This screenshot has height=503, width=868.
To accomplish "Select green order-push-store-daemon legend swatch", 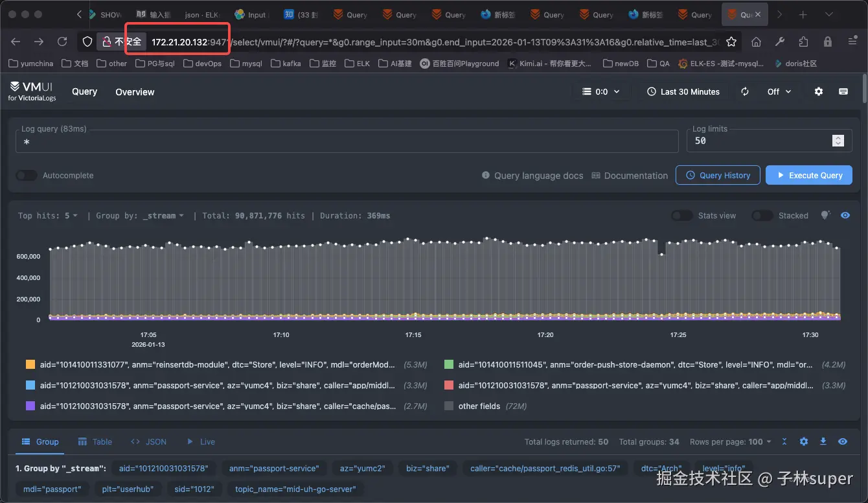I will pos(448,364).
